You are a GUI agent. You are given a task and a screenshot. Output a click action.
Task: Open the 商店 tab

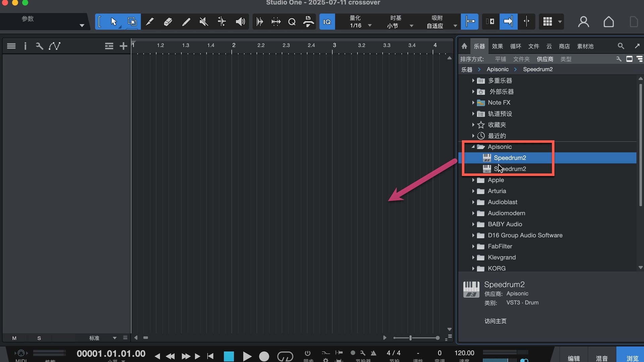pyautogui.click(x=564, y=46)
